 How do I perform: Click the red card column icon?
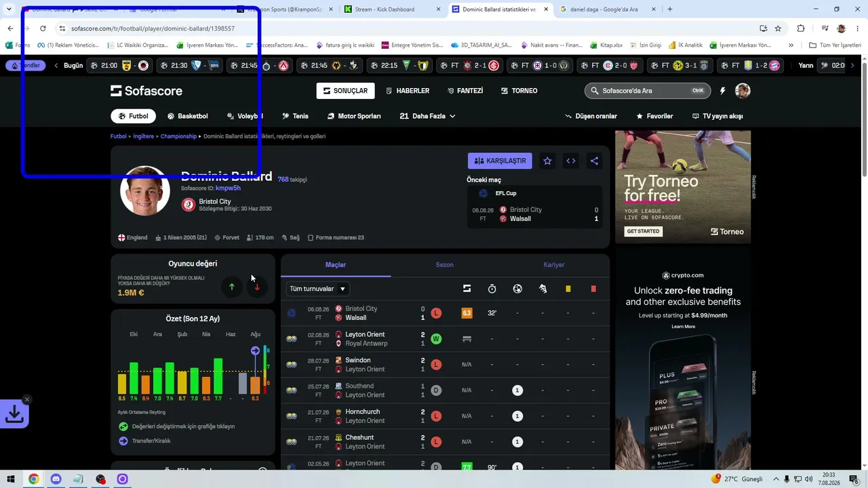pos(593,289)
